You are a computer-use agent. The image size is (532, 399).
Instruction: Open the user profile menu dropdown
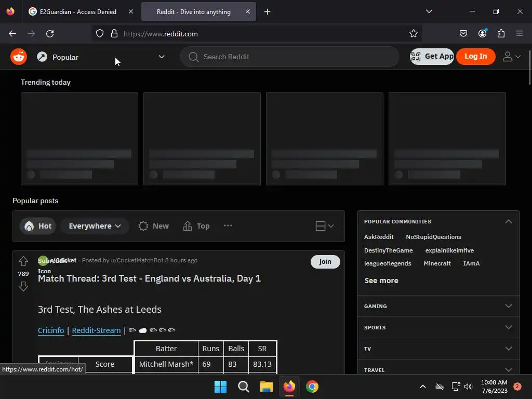coord(512,57)
